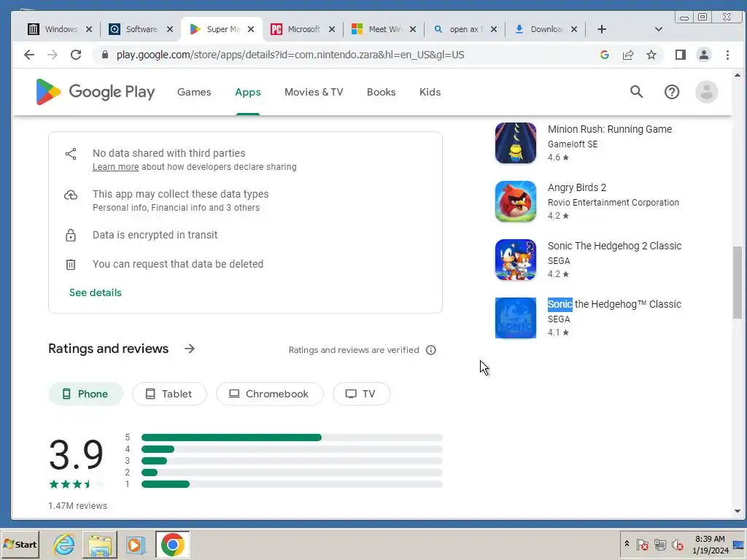Image resolution: width=747 pixels, height=560 pixels.
Task: Share this page via share icon
Action: [628, 55]
